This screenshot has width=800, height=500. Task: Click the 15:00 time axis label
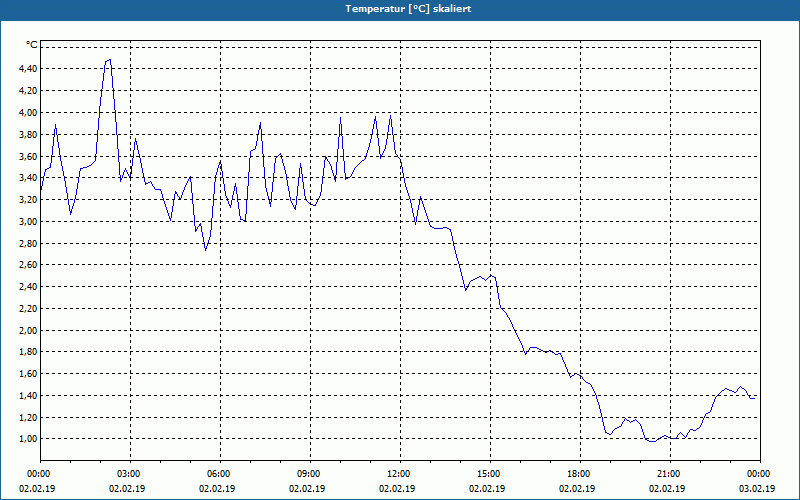click(490, 474)
